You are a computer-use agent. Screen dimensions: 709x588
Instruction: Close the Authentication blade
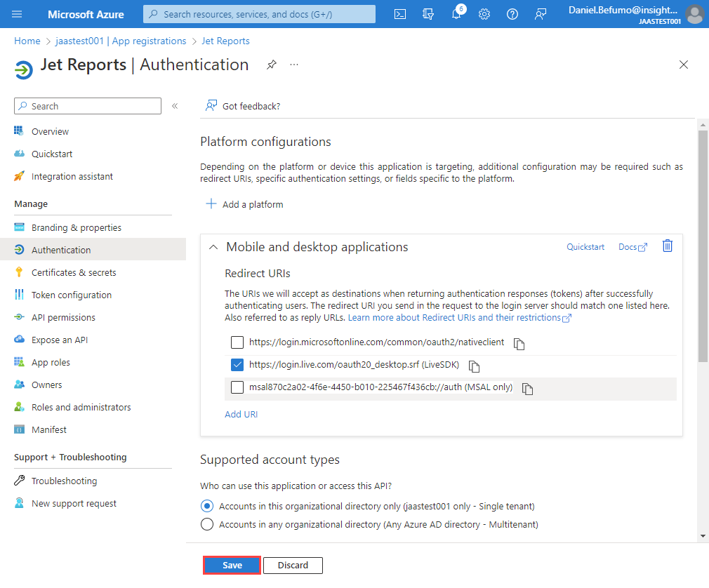684,65
